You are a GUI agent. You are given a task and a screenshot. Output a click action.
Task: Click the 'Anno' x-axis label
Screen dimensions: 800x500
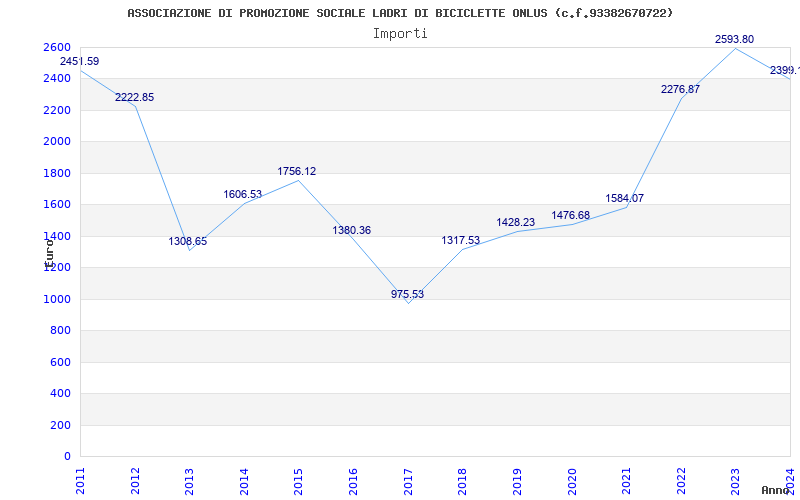[775, 490]
